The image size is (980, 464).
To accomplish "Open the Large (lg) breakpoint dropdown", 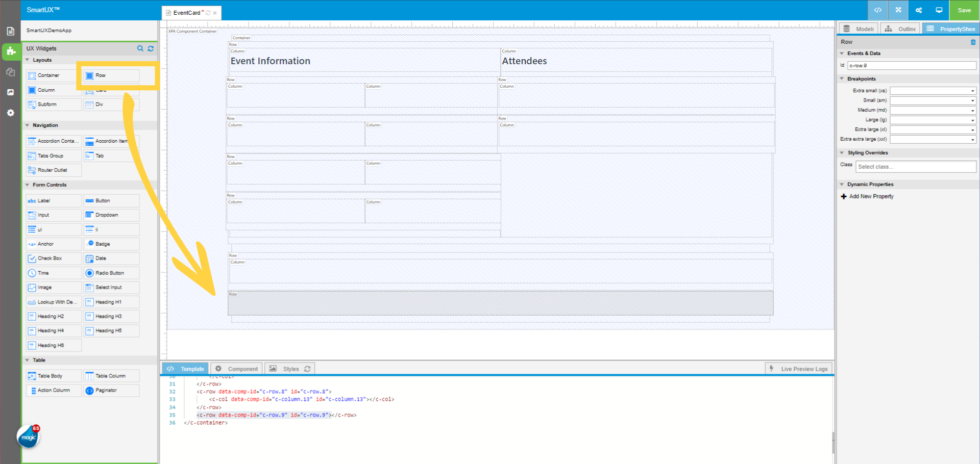I will tap(933, 120).
